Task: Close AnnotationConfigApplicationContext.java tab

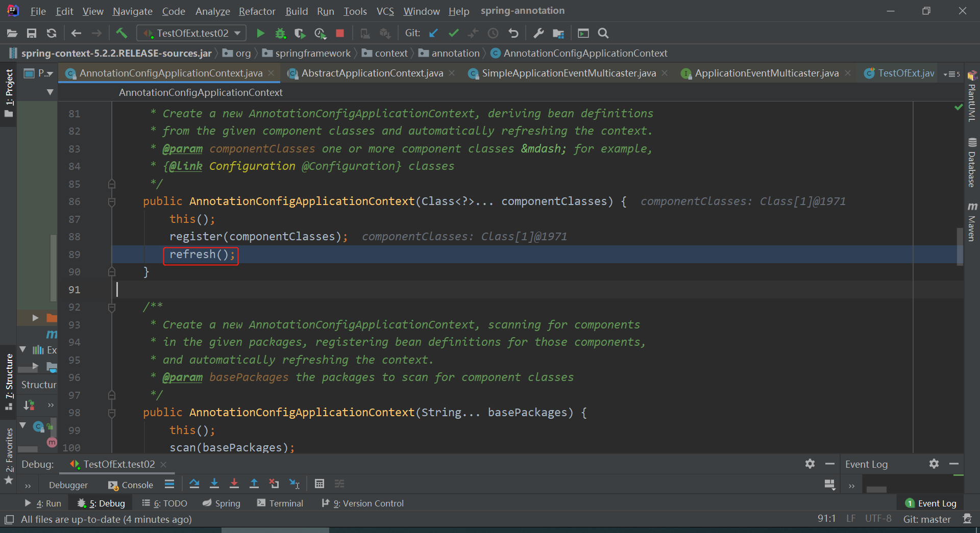Action: 271,73
